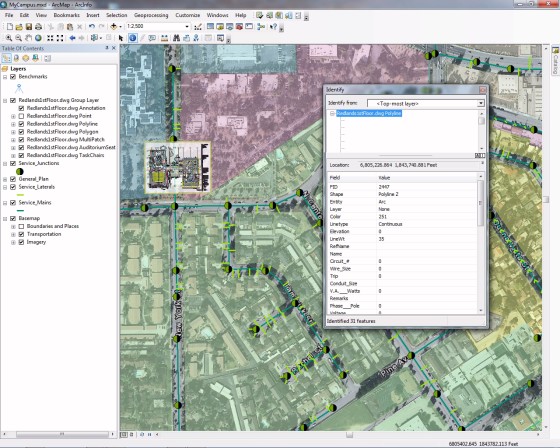This screenshot has height=448, width=560.
Task: Toggle General_Plan layer visibility
Action: [13, 179]
